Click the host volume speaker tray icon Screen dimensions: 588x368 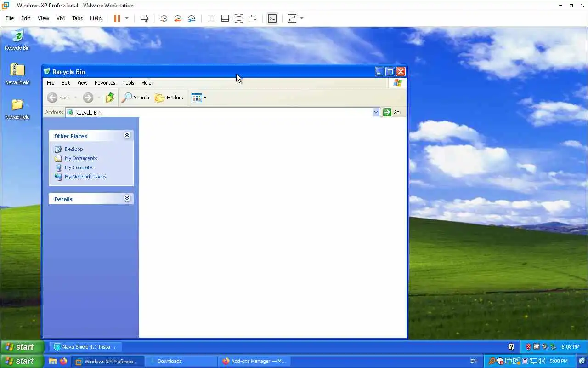(x=542, y=361)
